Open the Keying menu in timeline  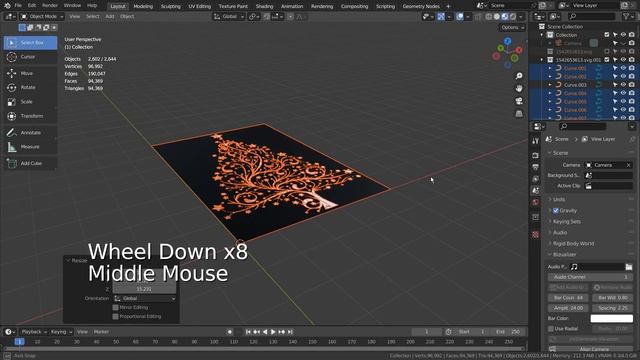60,332
